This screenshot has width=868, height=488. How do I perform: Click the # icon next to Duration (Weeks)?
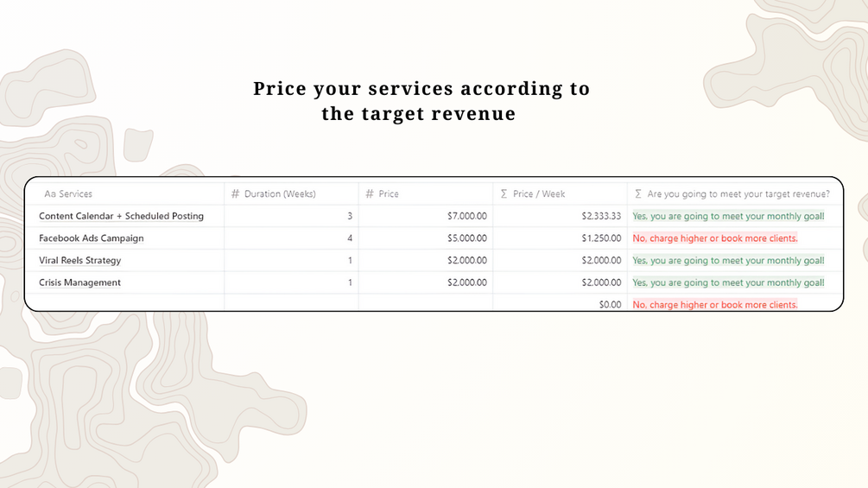236,194
